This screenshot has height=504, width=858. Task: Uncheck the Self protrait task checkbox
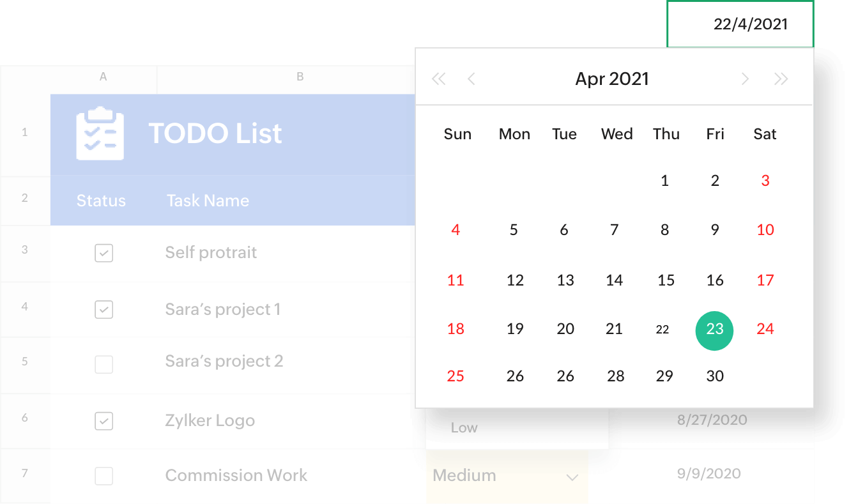103,254
